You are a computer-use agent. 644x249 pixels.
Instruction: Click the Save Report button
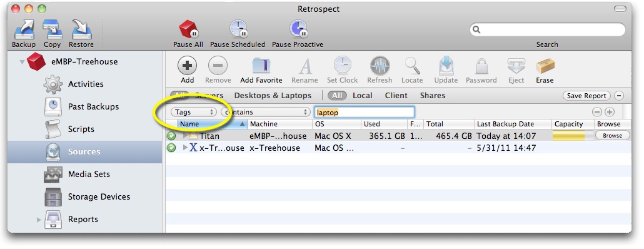[586, 96]
